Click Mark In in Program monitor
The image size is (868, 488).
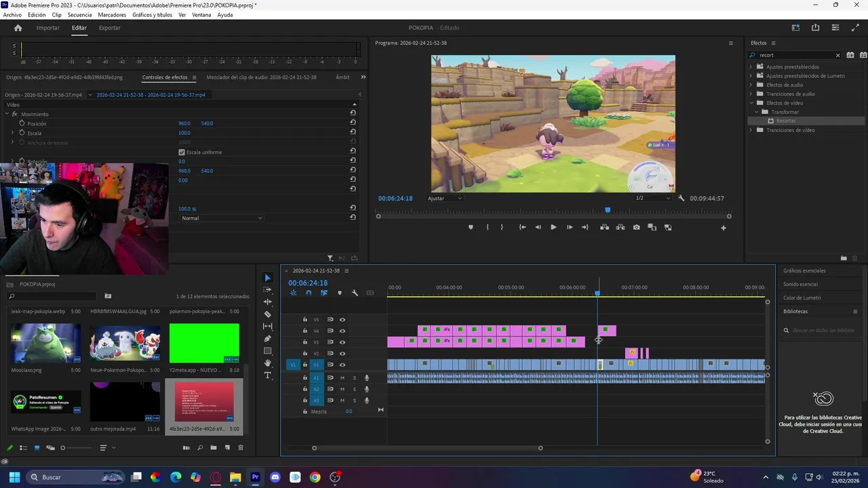(x=487, y=227)
